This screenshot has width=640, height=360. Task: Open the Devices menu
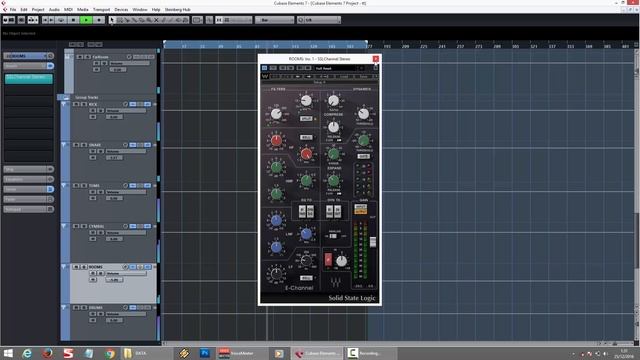[x=121, y=9]
